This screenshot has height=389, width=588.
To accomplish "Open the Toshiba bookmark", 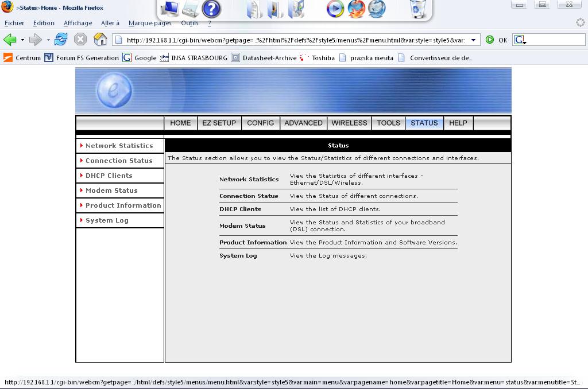I will click(317, 58).
